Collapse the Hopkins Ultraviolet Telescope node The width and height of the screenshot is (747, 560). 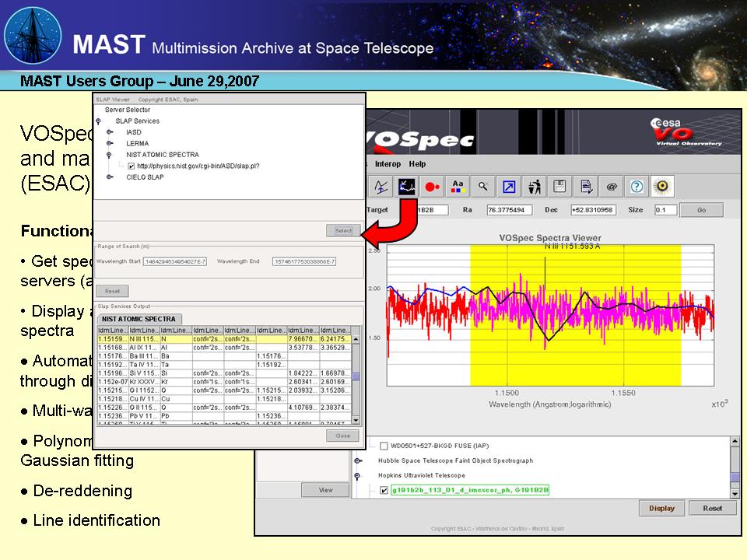click(x=357, y=476)
